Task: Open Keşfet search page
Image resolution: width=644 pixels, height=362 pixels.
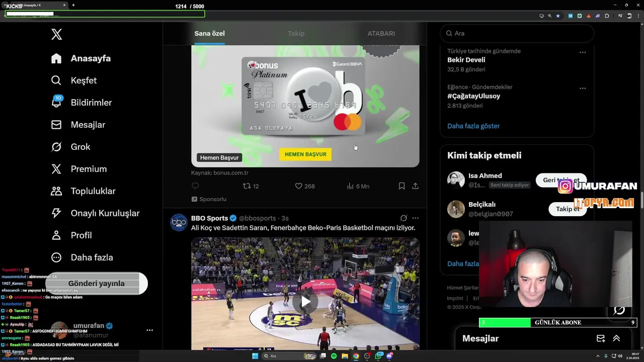Action: (74, 80)
